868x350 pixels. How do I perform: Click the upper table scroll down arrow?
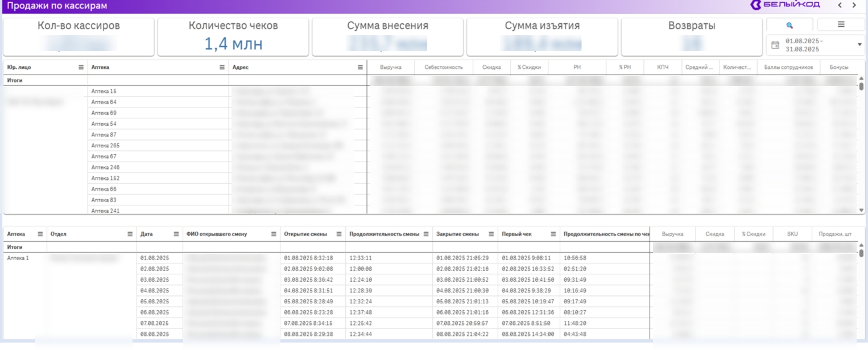point(861,209)
